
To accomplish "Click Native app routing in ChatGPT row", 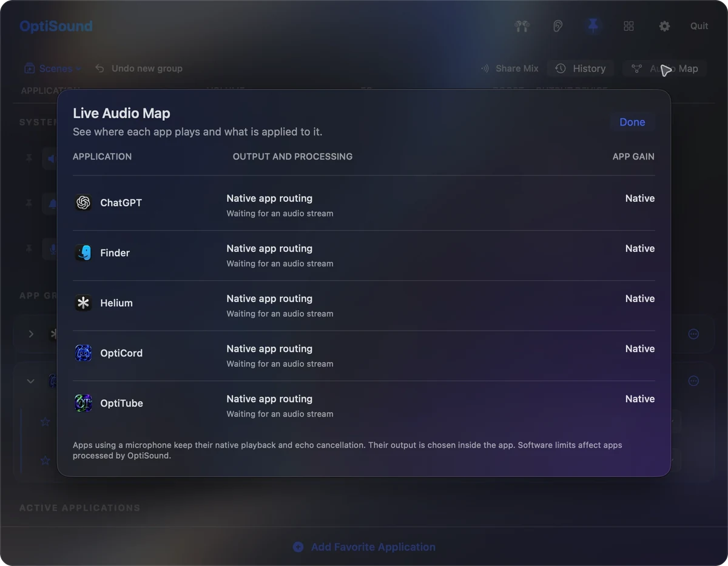I will point(269,198).
